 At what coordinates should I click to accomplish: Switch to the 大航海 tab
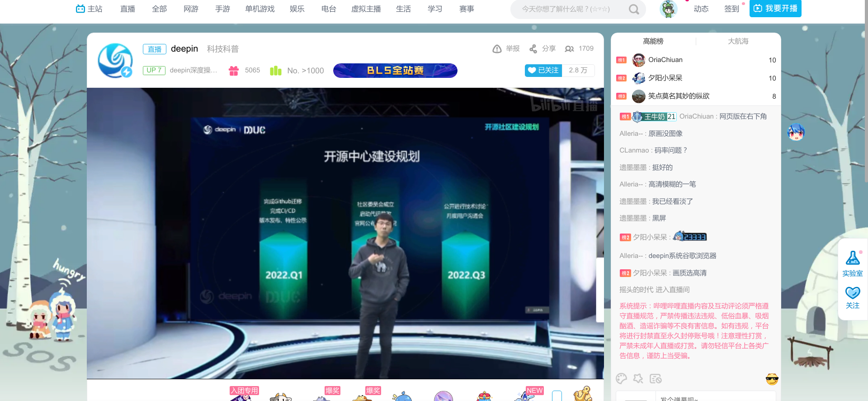click(x=738, y=41)
